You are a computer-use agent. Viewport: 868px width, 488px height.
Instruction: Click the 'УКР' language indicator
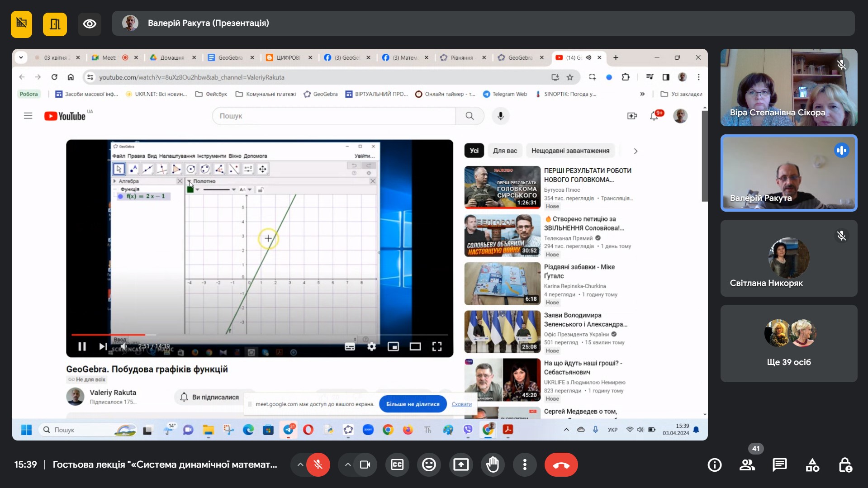(x=612, y=430)
